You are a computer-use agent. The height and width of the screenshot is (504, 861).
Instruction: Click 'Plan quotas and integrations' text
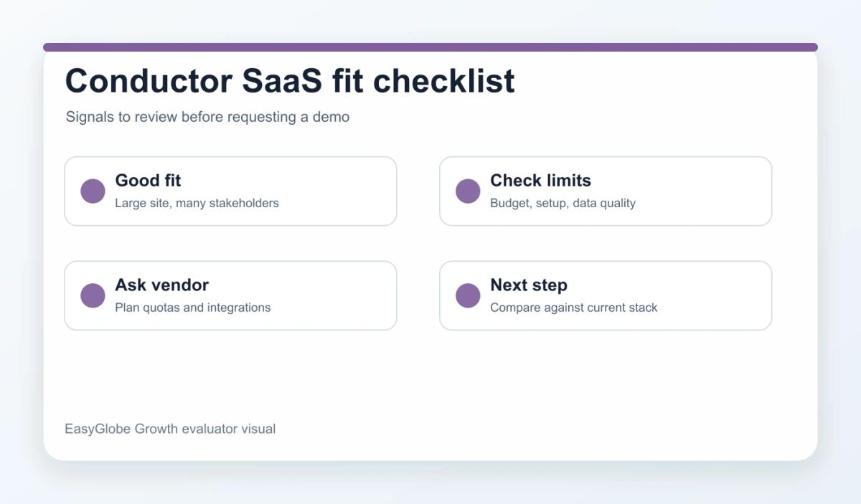pos(192,308)
